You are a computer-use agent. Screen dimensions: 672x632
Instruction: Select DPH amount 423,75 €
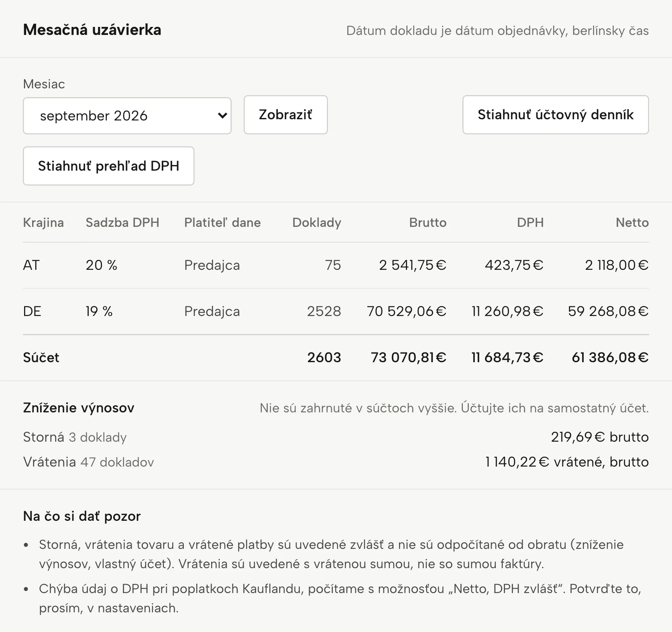[x=514, y=265]
